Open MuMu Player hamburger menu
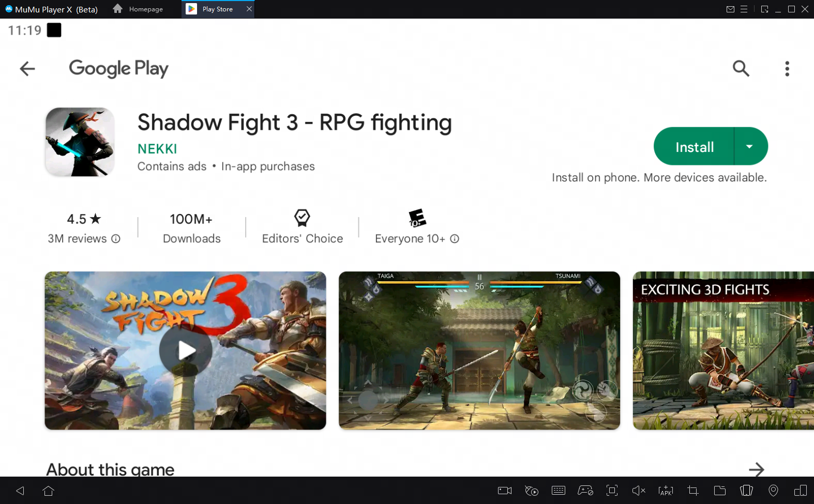 tap(744, 9)
